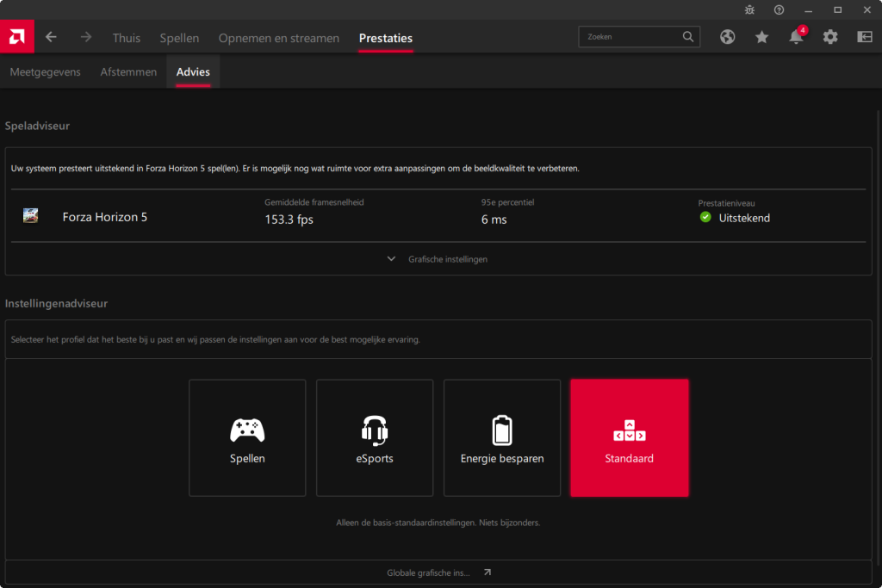Image resolution: width=882 pixels, height=588 pixels.
Task: Open the web browser globe icon
Action: click(x=727, y=37)
